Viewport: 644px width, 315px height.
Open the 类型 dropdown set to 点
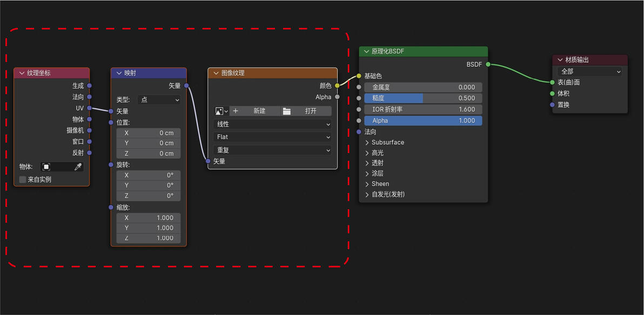(x=159, y=100)
